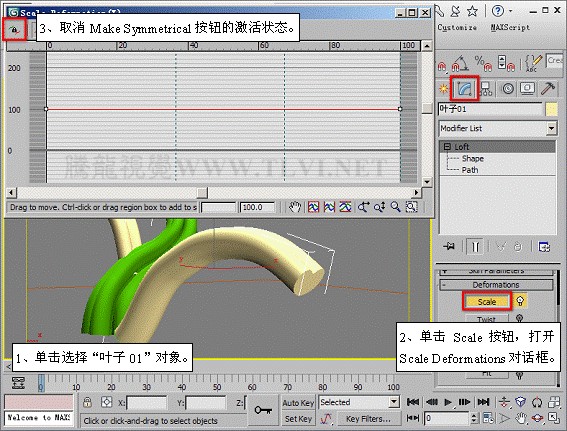This screenshot has width=567, height=431.
Task: Click Edit Named Selection Sets icon
Action: tap(533, 63)
